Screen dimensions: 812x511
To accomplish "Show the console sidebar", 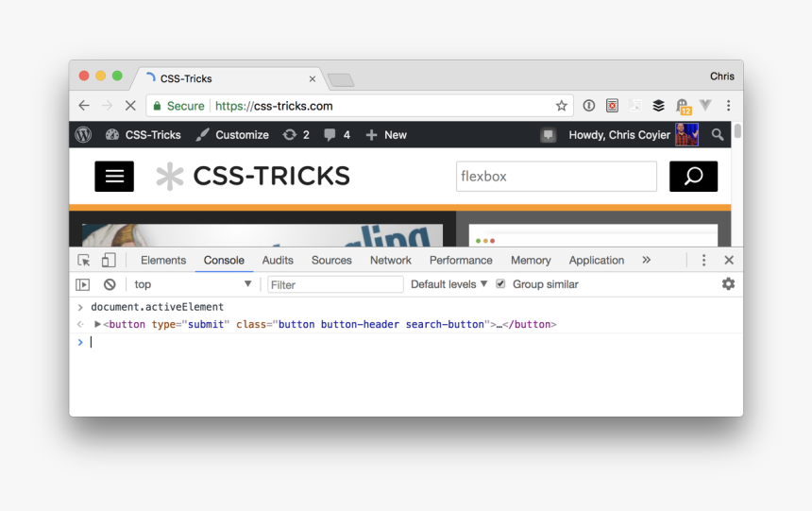I will pyautogui.click(x=83, y=284).
